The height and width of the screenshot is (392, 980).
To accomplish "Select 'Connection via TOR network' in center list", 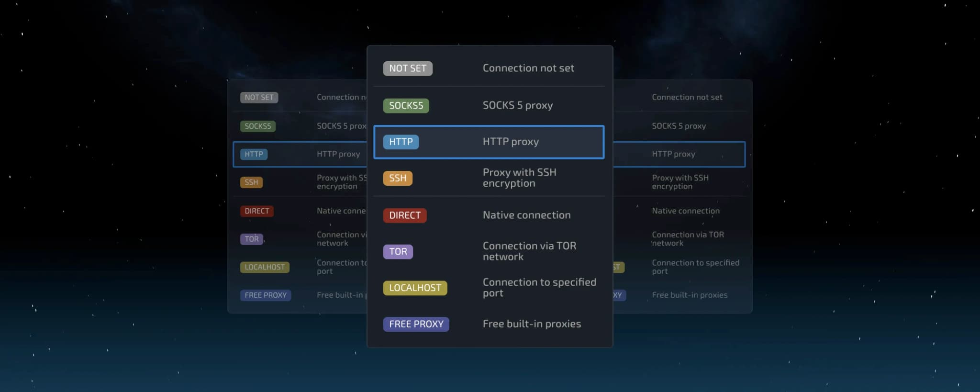I will pos(529,251).
